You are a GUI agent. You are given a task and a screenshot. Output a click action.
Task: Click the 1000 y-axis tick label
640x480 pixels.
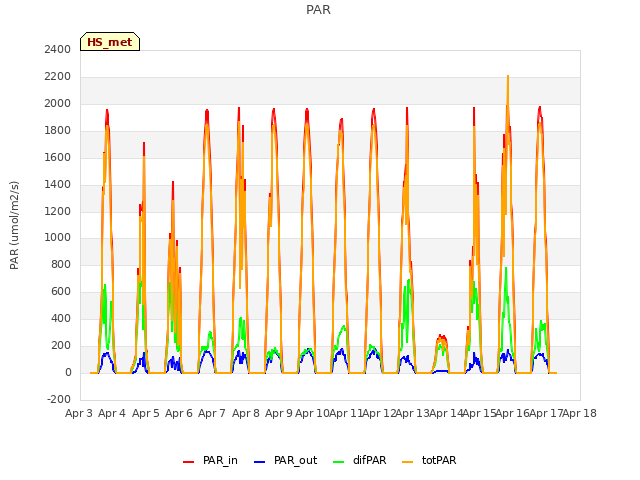pyautogui.click(x=58, y=238)
